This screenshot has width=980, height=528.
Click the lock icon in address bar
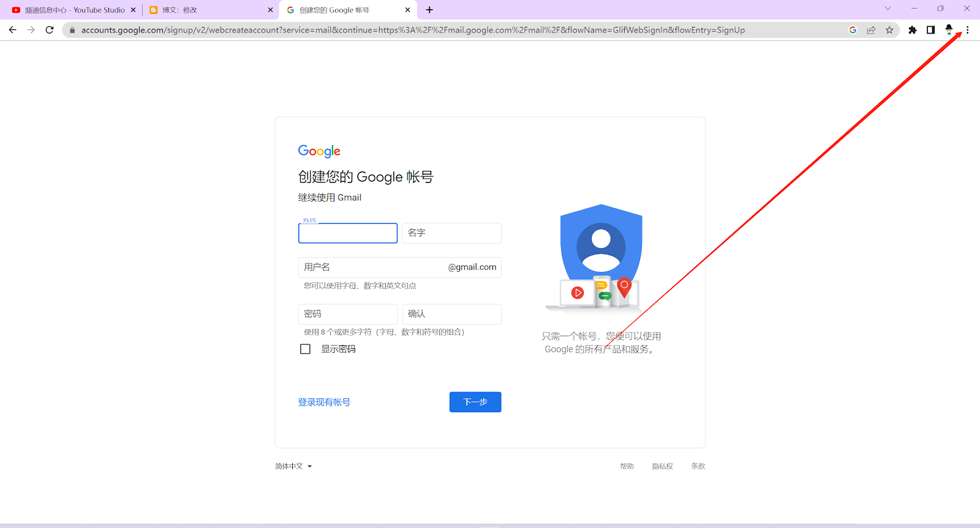tap(72, 30)
